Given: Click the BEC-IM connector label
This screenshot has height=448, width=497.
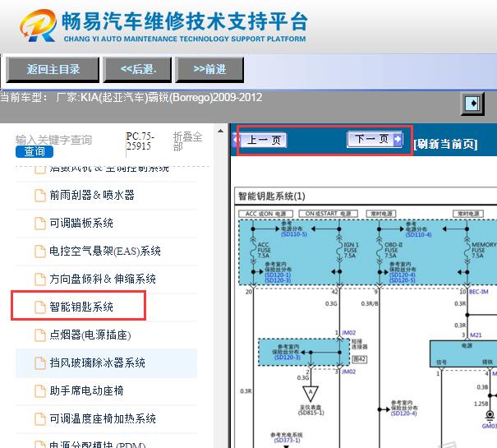Looking at the screenshot, I should [x=479, y=292].
